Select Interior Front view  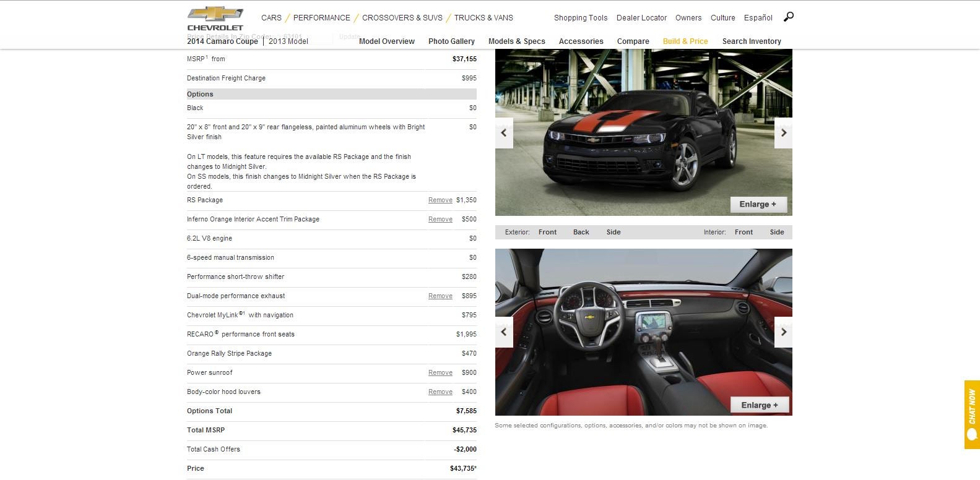744,233
